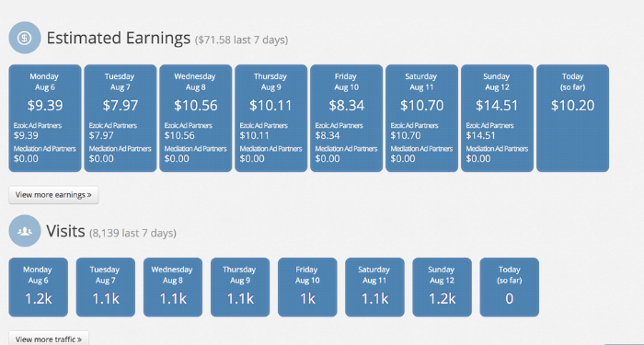The image size is (644, 345).
Task: Select Friday Aug 10 earnings card
Action: [x=346, y=119]
